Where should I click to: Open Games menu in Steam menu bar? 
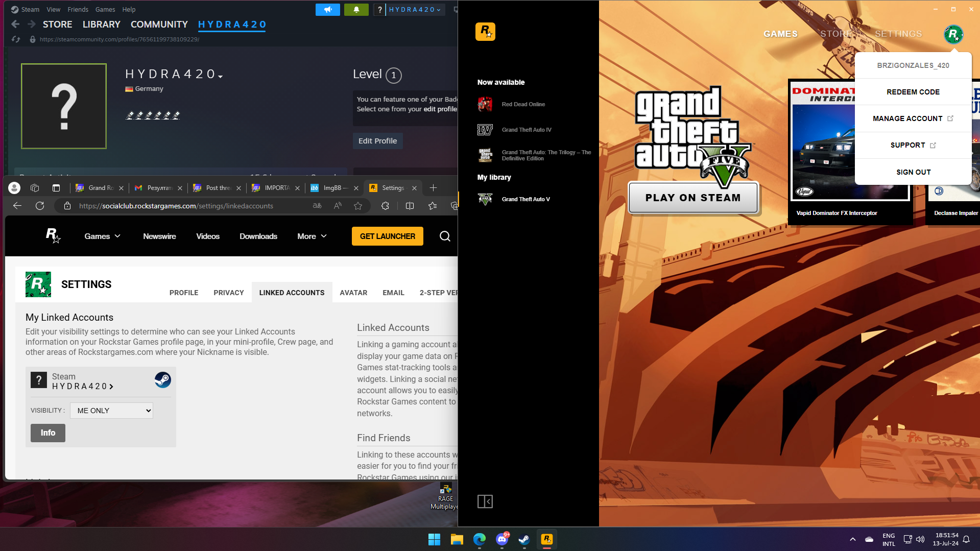(x=105, y=10)
